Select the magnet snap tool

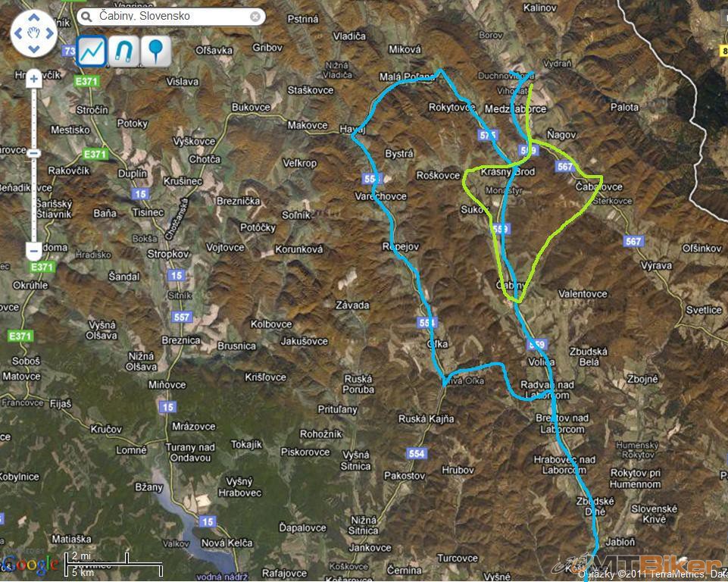124,51
